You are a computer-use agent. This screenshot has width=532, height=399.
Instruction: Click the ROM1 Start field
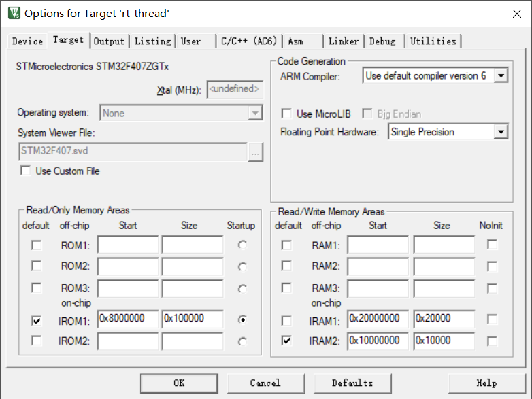128,245
